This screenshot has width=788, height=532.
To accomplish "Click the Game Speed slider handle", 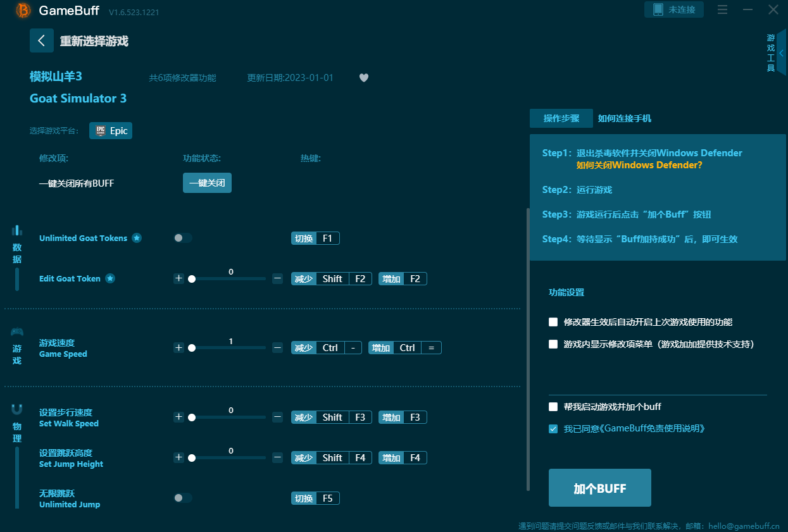I will pos(192,348).
